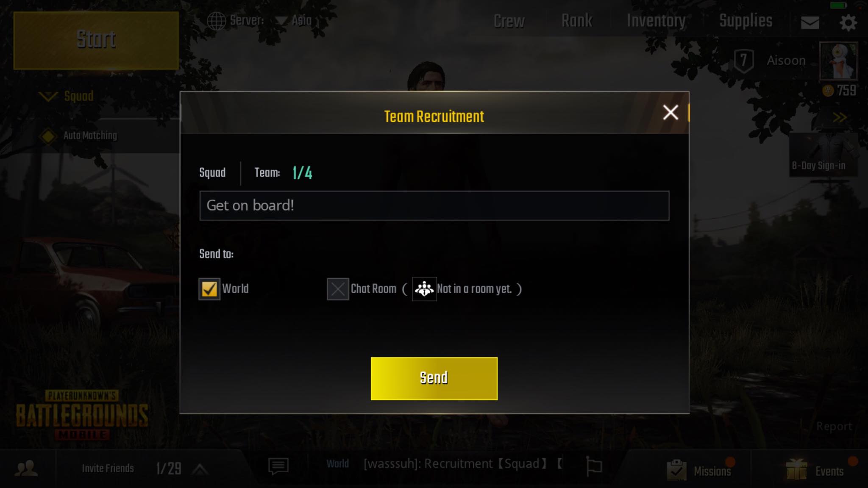
Task: Click the chat room group icon
Action: [424, 289]
